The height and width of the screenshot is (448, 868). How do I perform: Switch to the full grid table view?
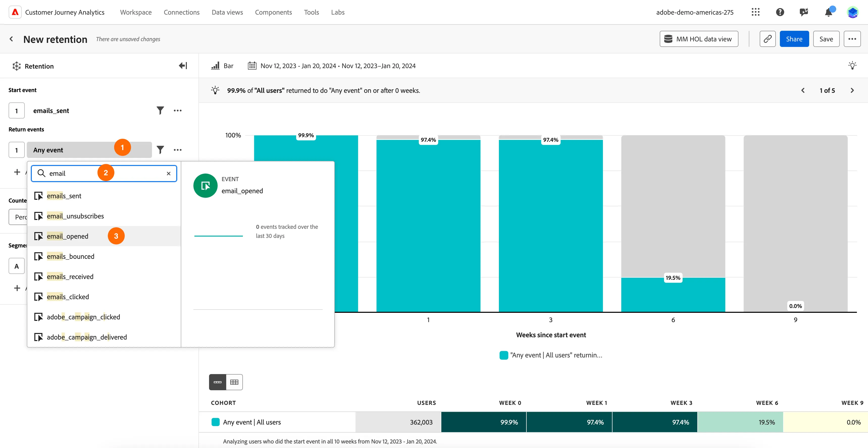[x=234, y=382]
